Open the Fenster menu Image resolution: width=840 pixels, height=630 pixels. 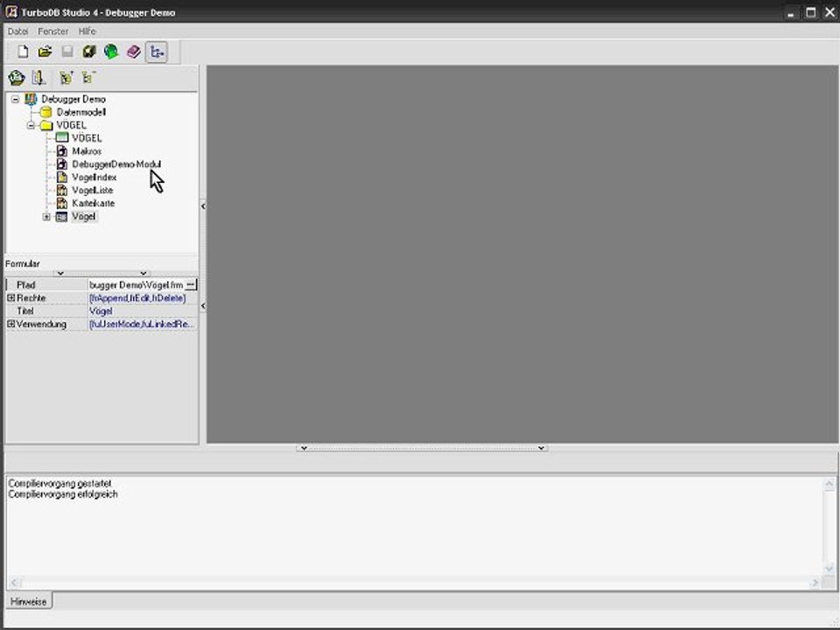click(x=53, y=31)
